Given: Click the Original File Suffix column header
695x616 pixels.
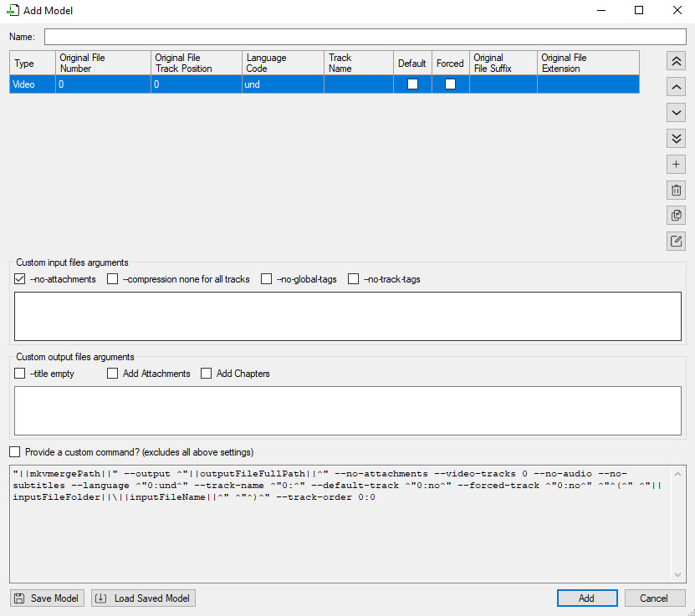Looking at the screenshot, I should 503,63.
